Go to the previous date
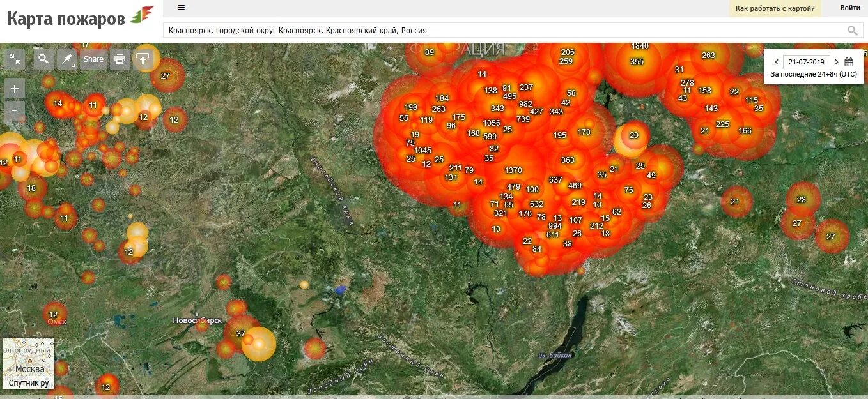 pos(777,62)
